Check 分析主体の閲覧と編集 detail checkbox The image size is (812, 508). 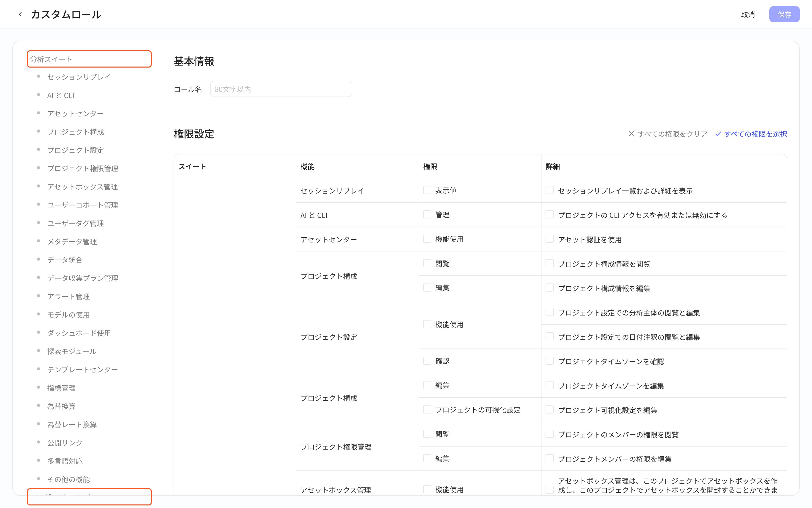coord(550,312)
